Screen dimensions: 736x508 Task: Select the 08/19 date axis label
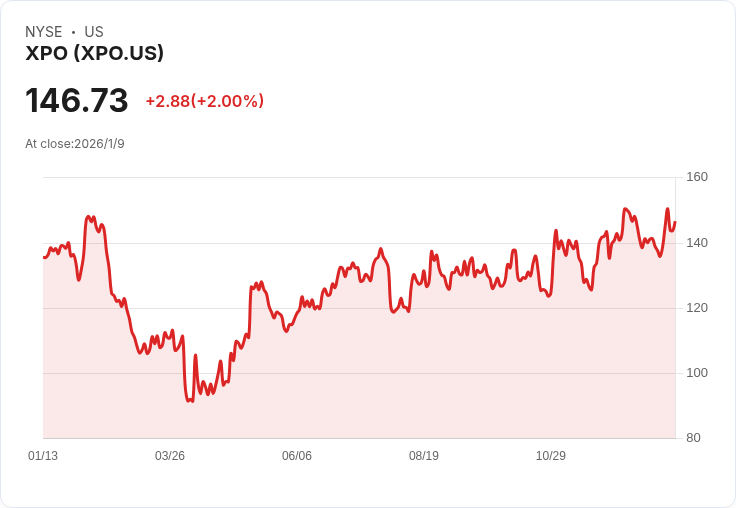tap(424, 456)
